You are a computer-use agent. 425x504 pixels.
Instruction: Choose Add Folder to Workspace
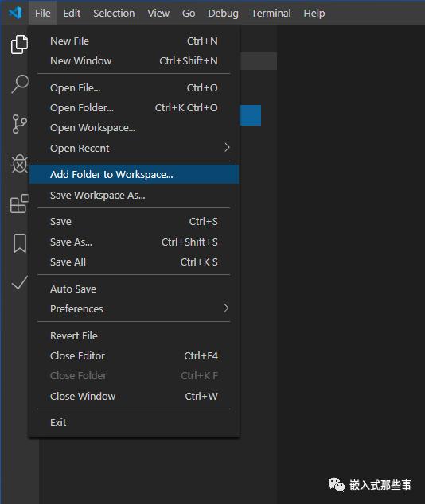pos(134,174)
